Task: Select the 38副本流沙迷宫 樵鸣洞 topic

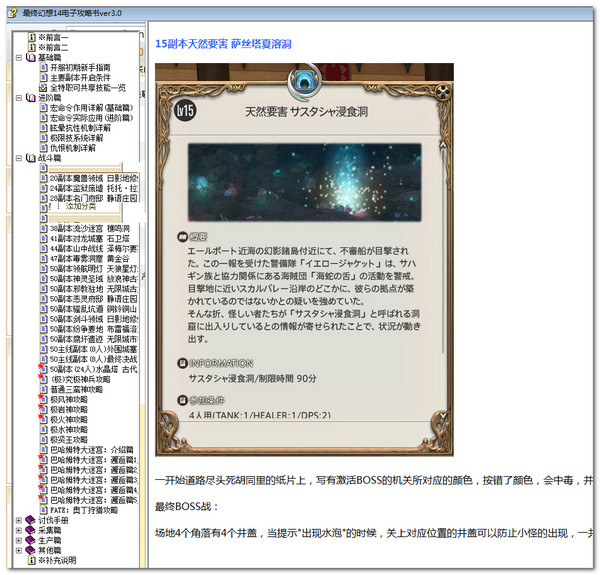Action: (x=90, y=228)
